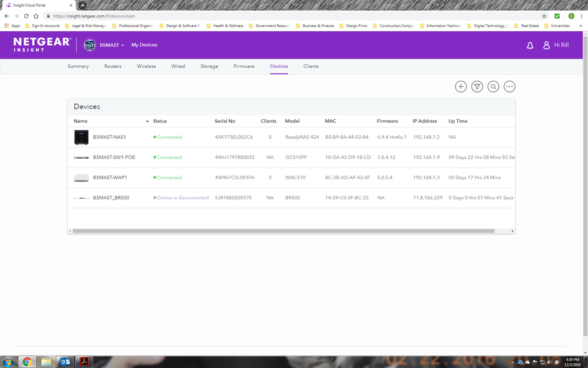Screen dimensions: 588x368
Task: Click the taskbar clock showing 4:30 PM
Action: 573,362
